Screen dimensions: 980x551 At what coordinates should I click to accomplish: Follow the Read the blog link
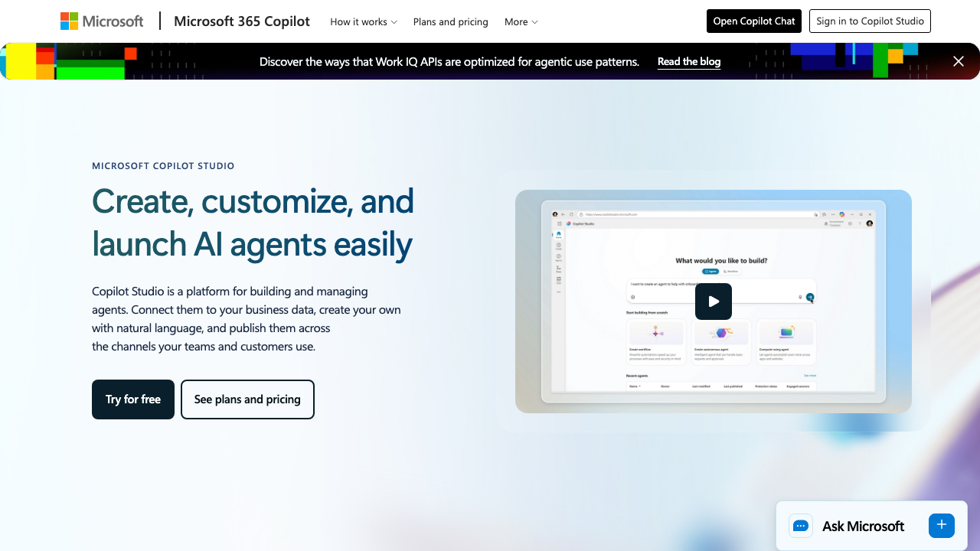click(x=689, y=61)
